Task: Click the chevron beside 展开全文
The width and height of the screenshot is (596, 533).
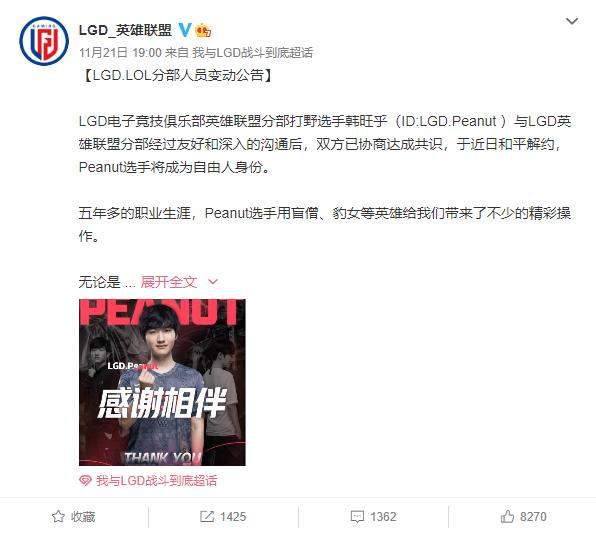Action: [x=213, y=282]
